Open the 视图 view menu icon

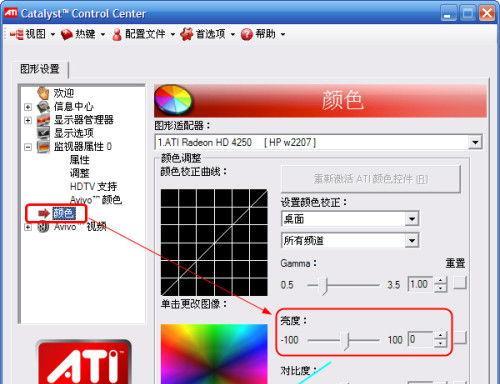16,34
